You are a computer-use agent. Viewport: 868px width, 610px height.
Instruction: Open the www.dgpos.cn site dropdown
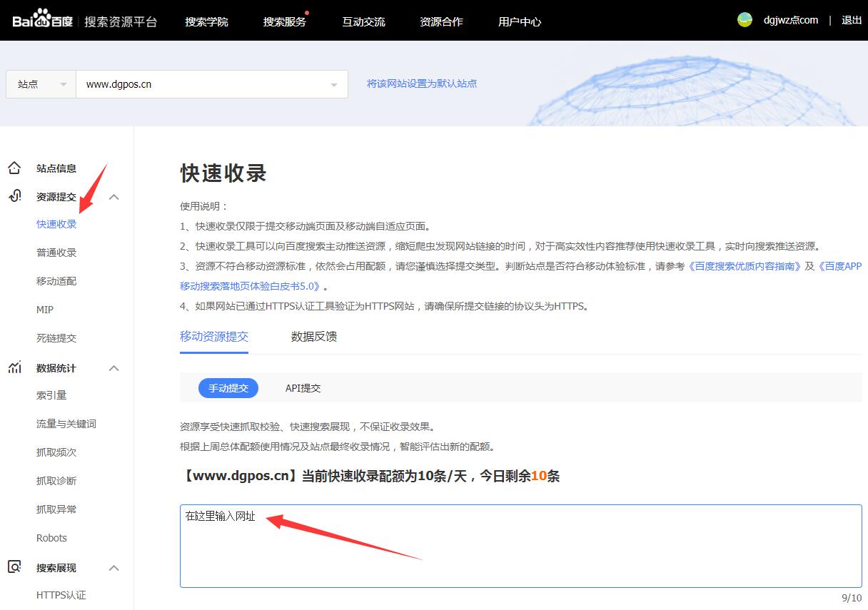pos(212,84)
